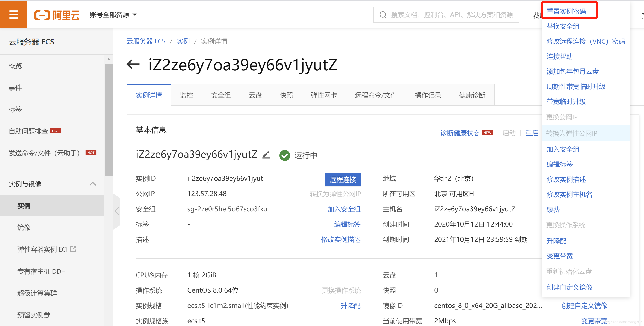Screen dimensions: 644x326
Task: Open 概览 in sidebar
Action: [x=15, y=66]
